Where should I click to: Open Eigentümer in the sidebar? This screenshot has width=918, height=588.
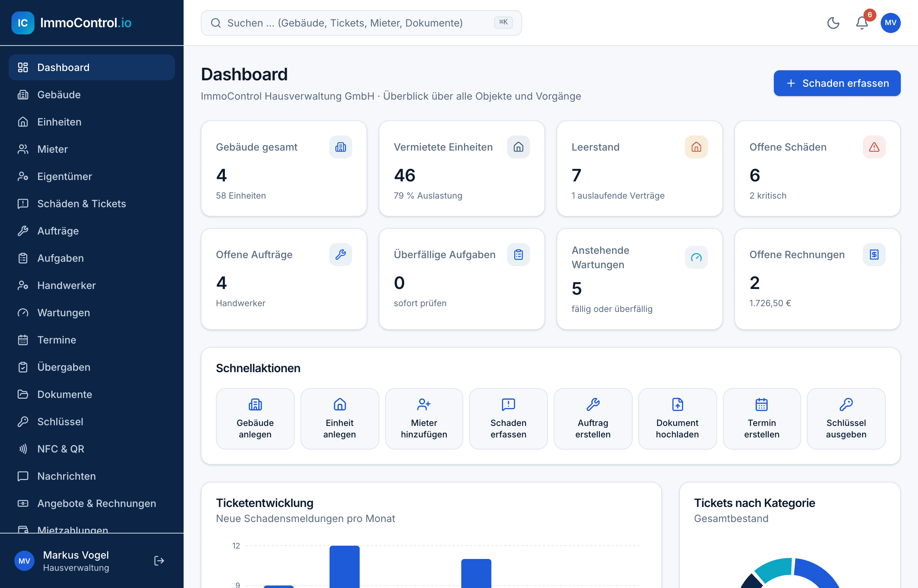coord(92,176)
